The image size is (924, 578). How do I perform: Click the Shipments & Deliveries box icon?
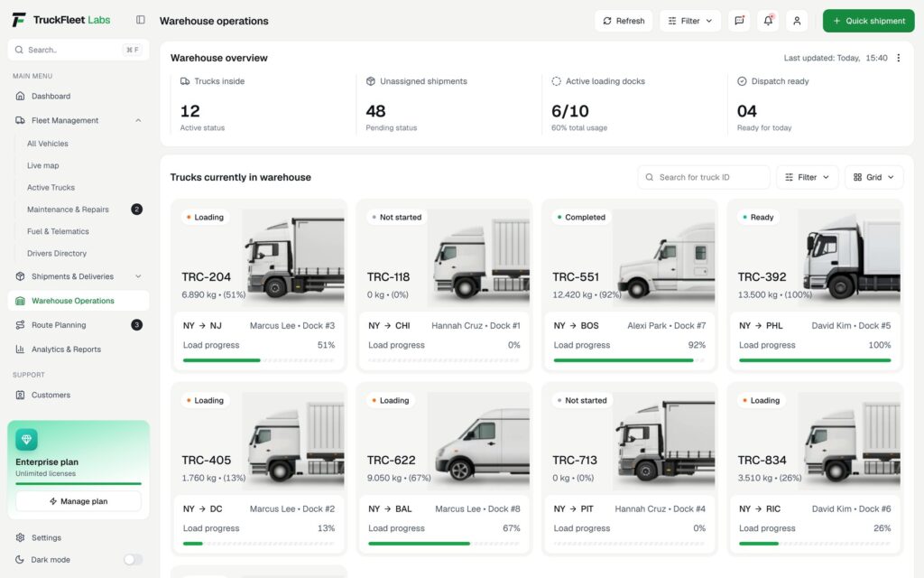[x=20, y=276]
